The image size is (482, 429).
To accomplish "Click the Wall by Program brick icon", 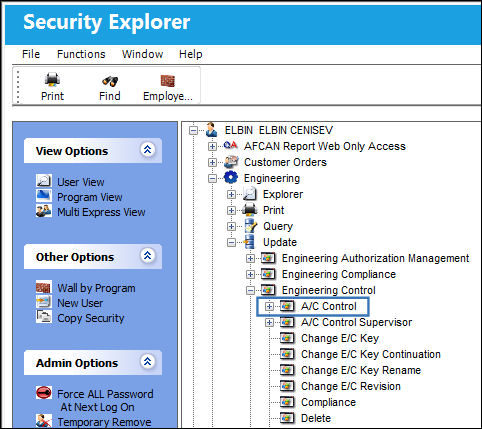I will [x=44, y=287].
